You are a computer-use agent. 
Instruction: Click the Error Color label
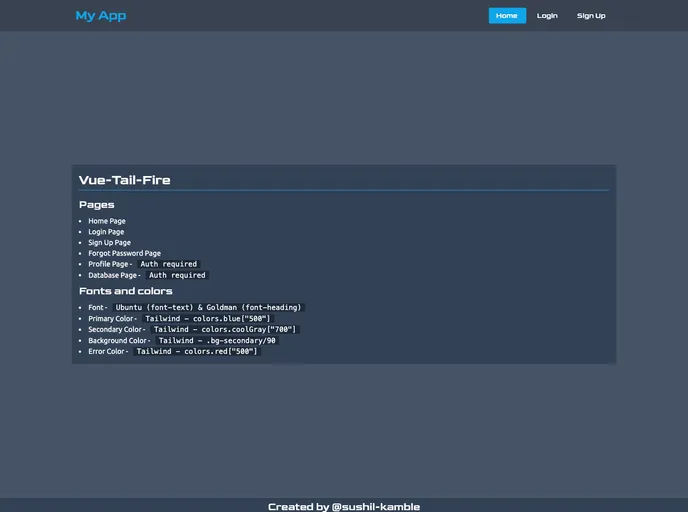108,351
